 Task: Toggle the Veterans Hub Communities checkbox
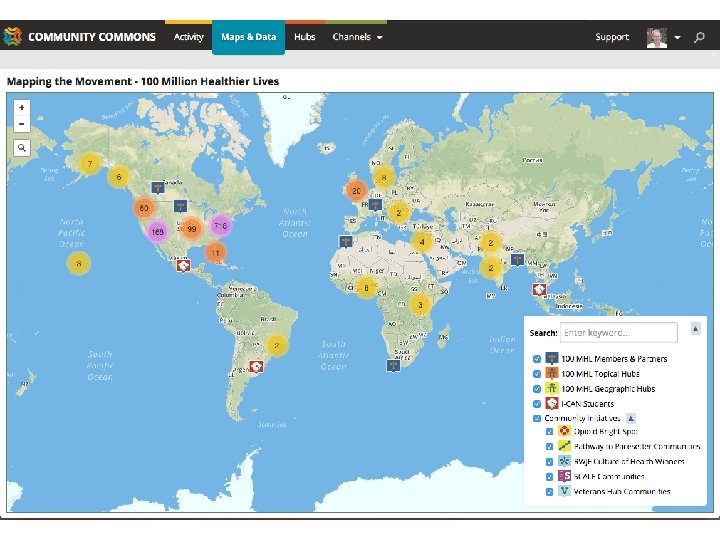click(x=549, y=492)
